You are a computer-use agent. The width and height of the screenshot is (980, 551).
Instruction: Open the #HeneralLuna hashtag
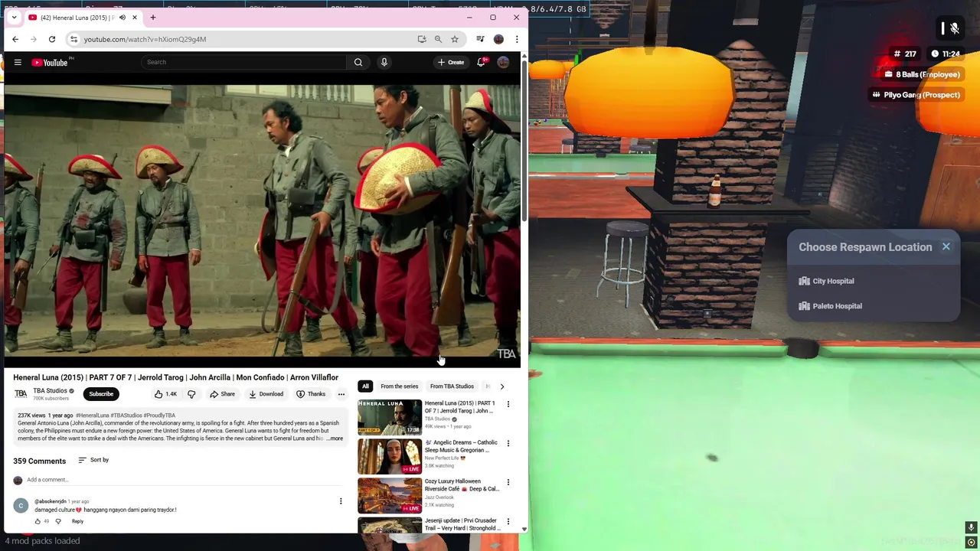click(93, 416)
